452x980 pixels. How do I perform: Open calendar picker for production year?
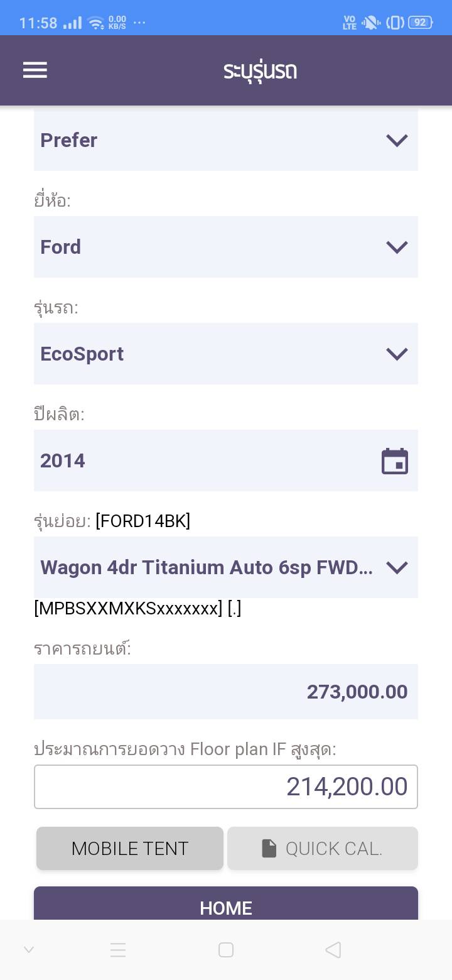[x=395, y=461]
